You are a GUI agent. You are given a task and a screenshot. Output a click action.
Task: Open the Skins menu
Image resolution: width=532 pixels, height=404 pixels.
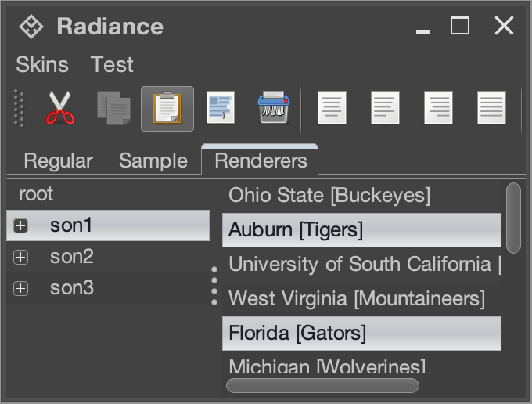click(42, 64)
